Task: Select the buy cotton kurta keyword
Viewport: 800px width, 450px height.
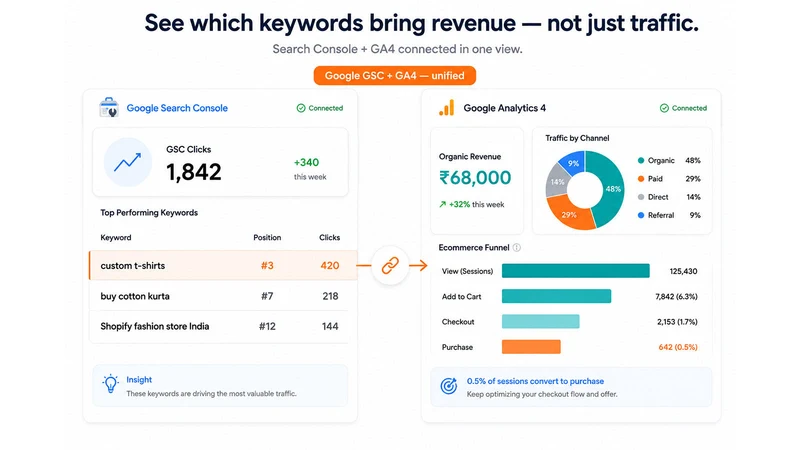Action: point(135,296)
